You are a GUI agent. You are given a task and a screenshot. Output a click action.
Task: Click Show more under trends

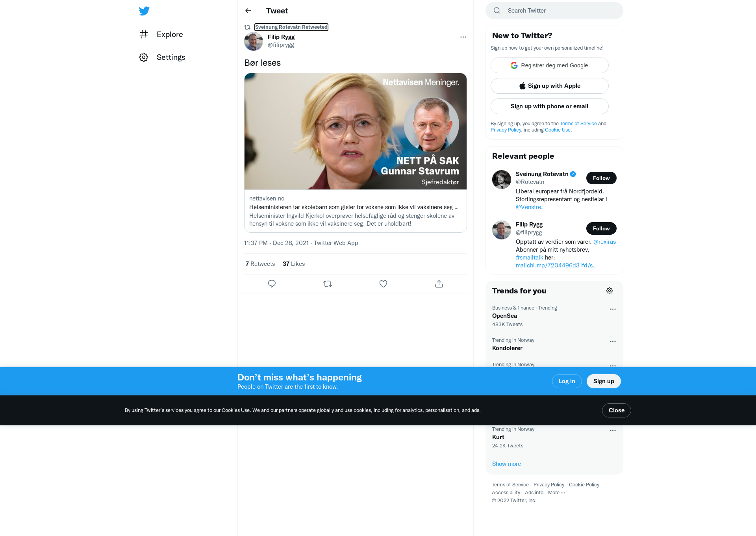506,464
